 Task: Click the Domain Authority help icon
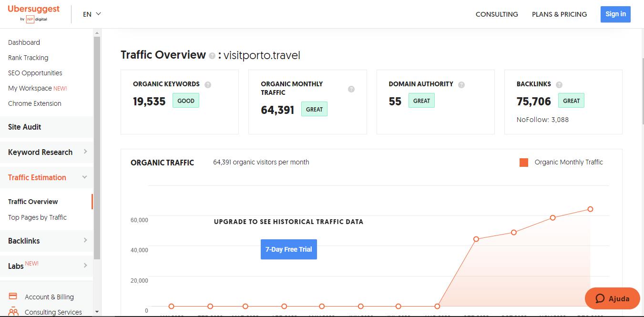point(461,85)
